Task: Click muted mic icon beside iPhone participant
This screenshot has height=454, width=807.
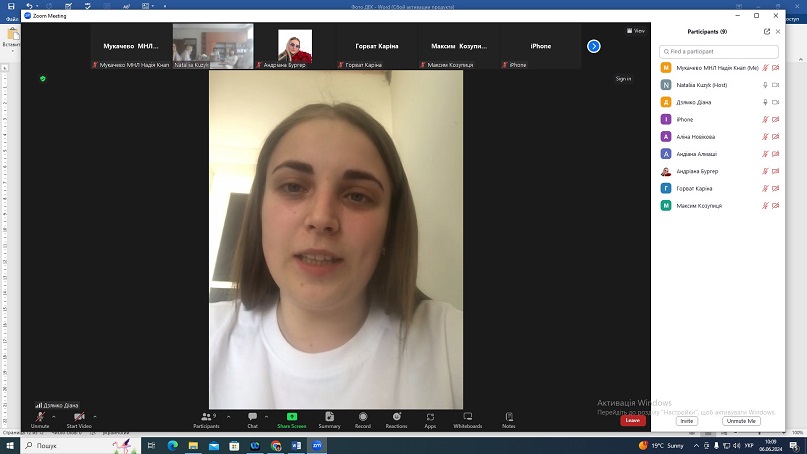Action: 765,119
